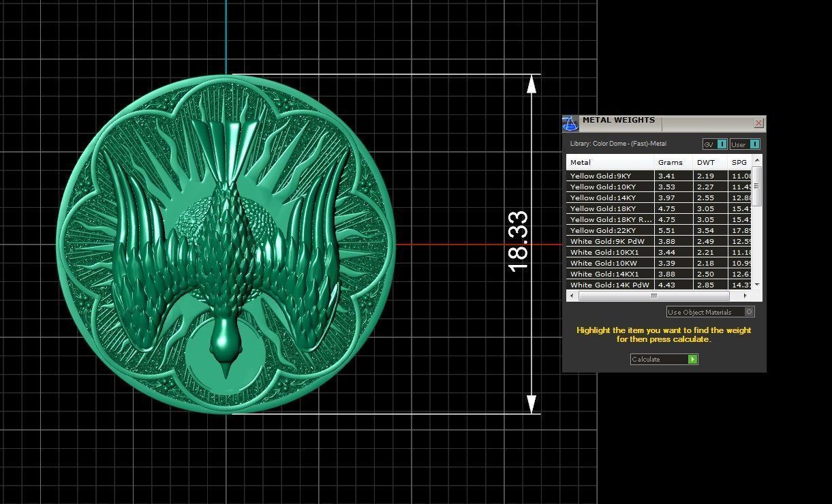Select the White Gold:10KW row
Viewport: 832px width, 504px height.
click(660, 263)
